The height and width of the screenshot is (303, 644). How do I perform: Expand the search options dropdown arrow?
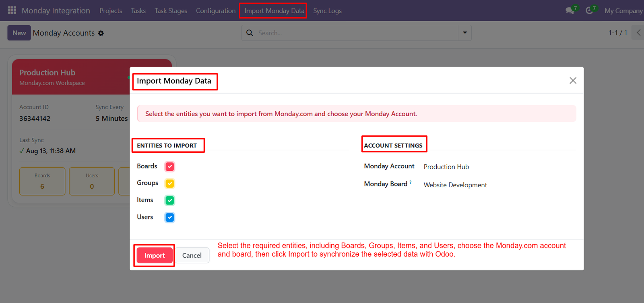coord(465,33)
